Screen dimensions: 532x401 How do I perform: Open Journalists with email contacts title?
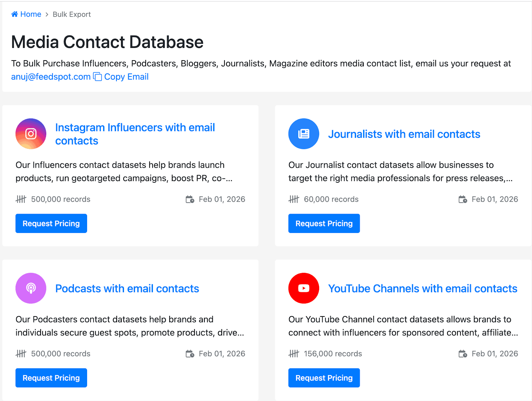point(404,134)
